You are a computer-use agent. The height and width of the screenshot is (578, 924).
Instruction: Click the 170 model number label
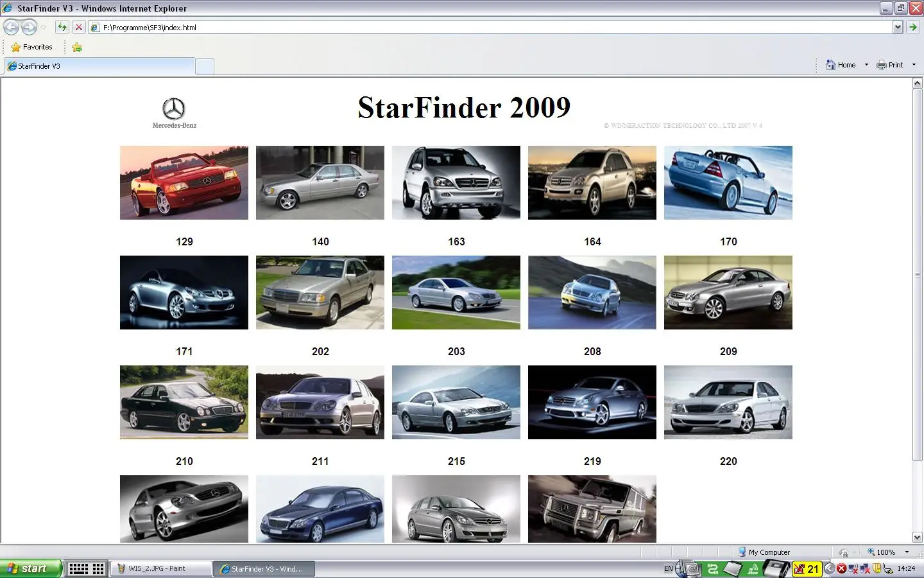coord(728,241)
